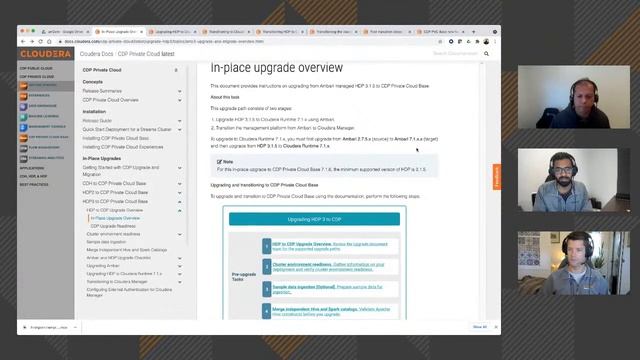This screenshot has width=640, height=360.
Task: Expand the Release Guide entry
Action: point(180,121)
